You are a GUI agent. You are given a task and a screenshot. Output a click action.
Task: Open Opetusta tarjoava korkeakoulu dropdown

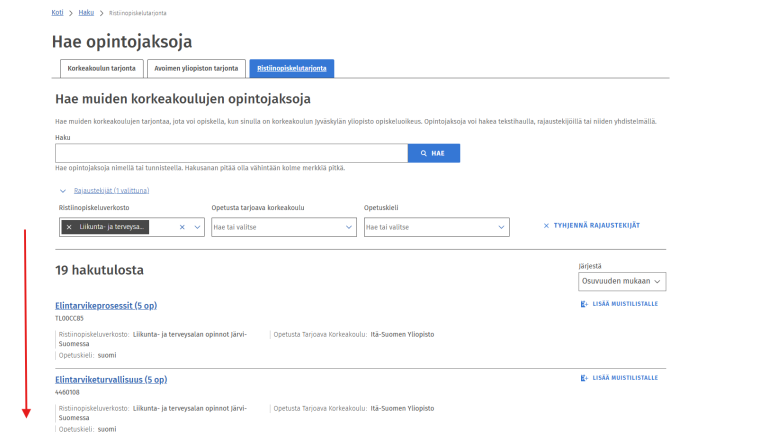284,227
